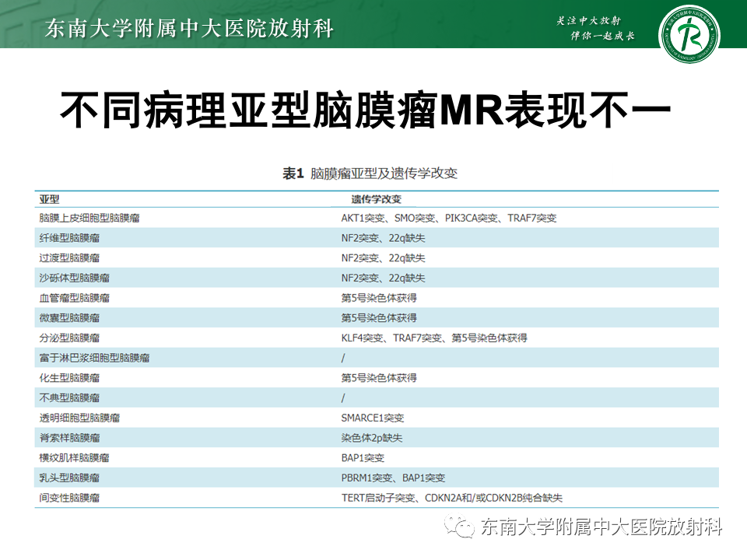Click the column header 遗传学改变
Viewport: 747px width, 560px height.
pos(377,200)
